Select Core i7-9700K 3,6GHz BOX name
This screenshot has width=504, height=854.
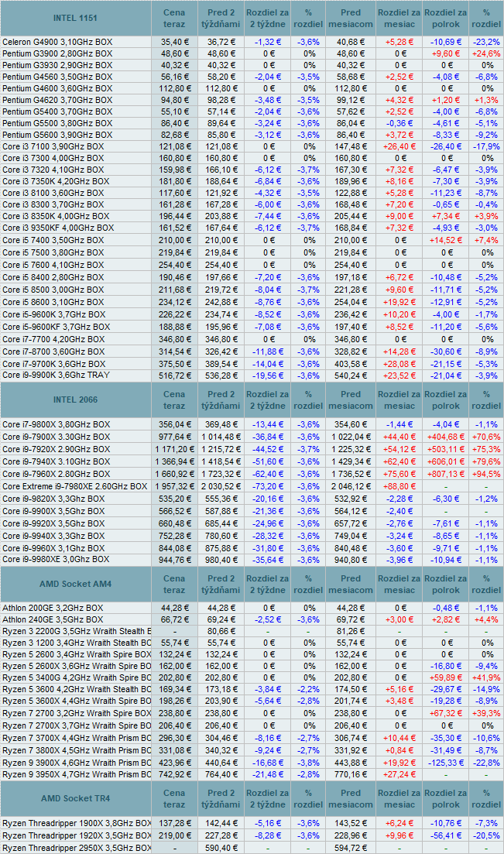[x=54, y=364]
